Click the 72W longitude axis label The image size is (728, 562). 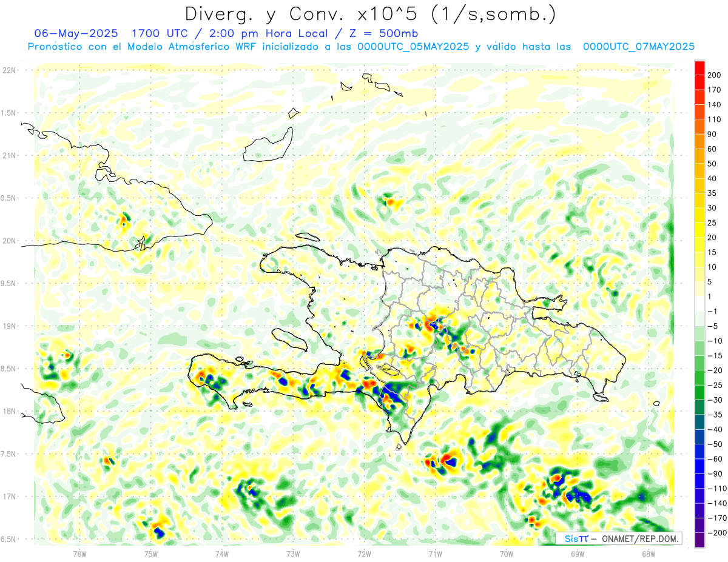click(x=364, y=554)
